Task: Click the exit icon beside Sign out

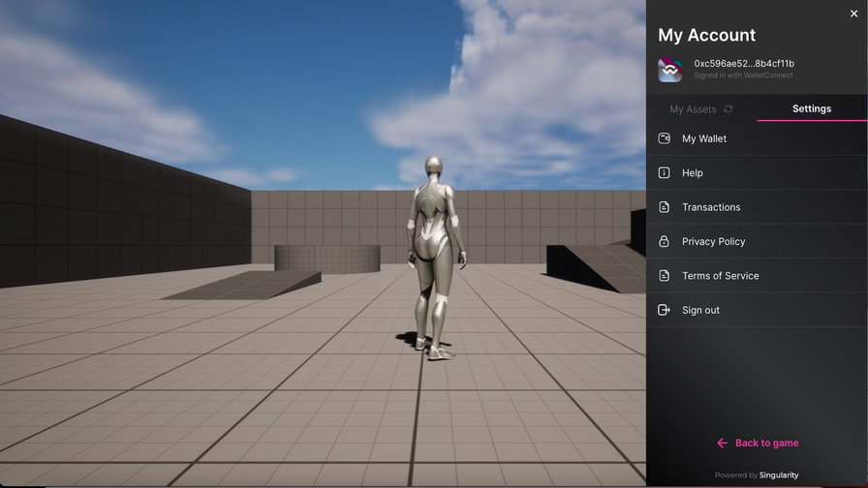Action: coord(664,310)
